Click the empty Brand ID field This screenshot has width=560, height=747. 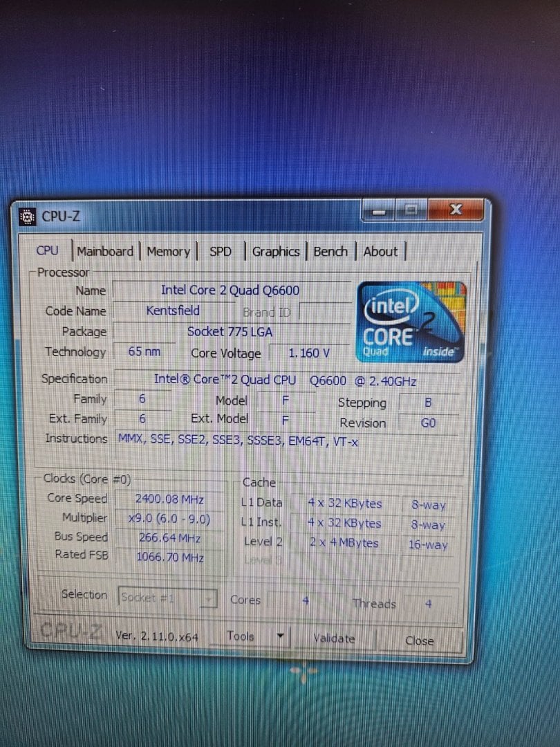pos(325,311)
